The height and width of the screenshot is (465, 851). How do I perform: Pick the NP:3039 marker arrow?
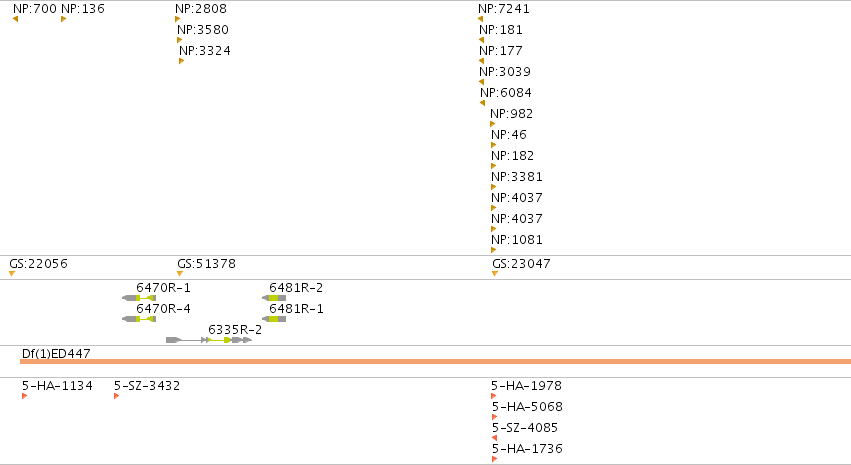pos(481,82)
